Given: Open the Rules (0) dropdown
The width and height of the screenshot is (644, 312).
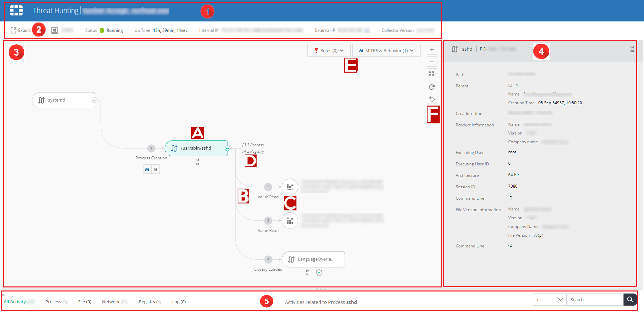Looking at the screenshot, I should point(329,50).
